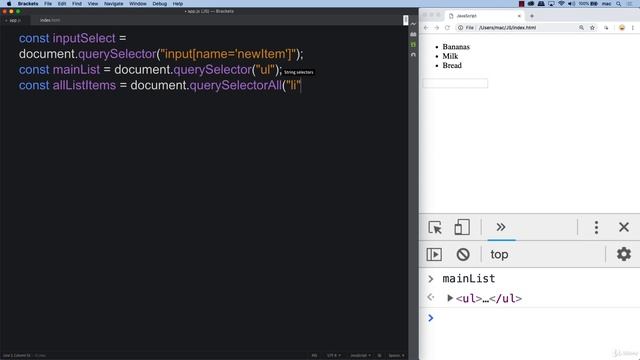Close the JavaScript browser tab
Image resolution: width=640 pixels, height=360 pixels.
(x=519, y=16)
